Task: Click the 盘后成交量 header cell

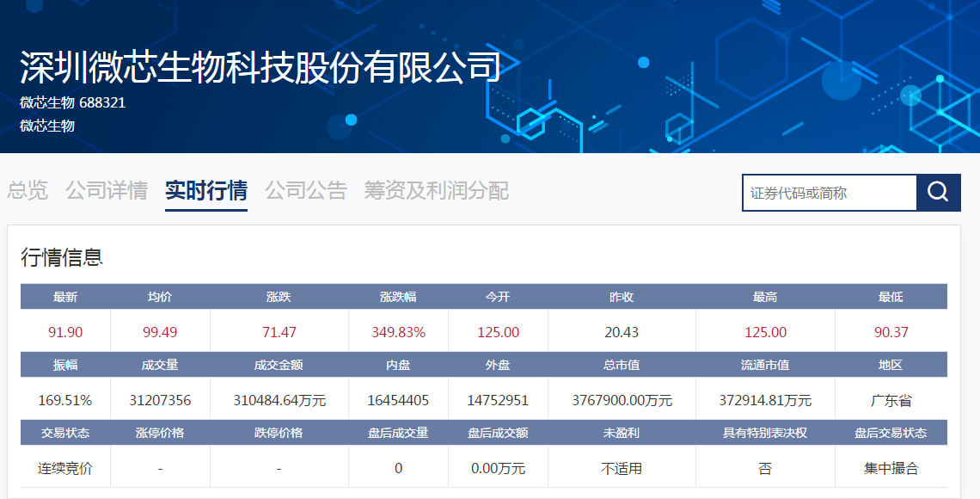Action: coord(398,433)
